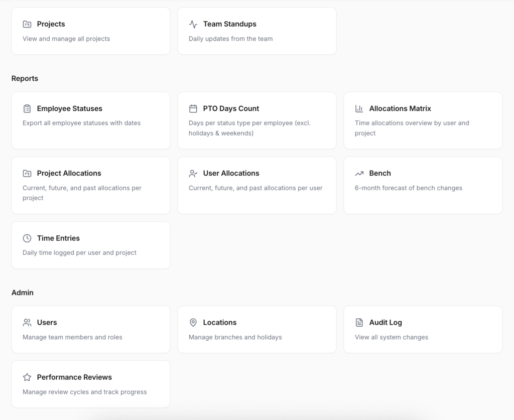Open the Bench forecast report
Screen dimensions: 514x420
423,185
